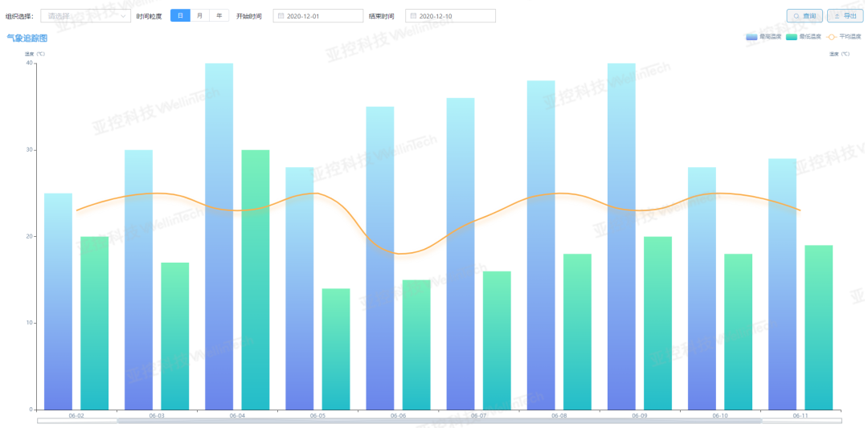Open the 组织选择 dropdown
Viewport: 868px width, 428px height.
click(86, 16)
